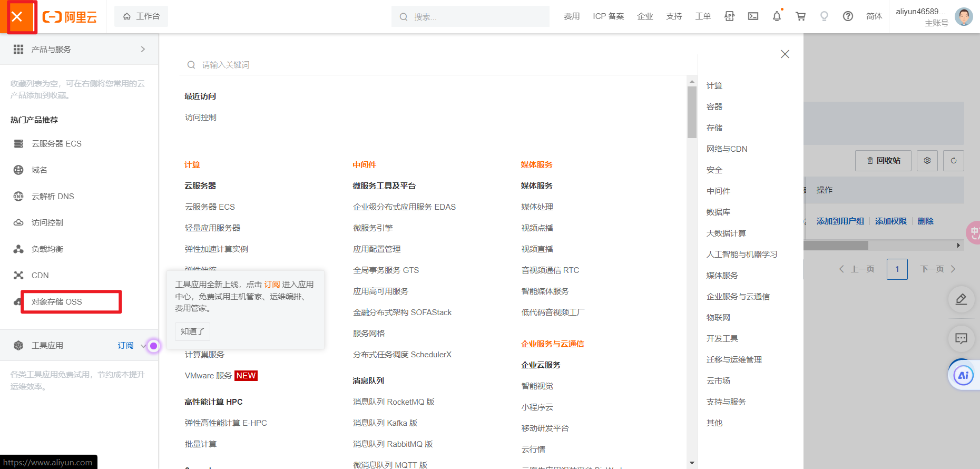The width and height of the screenshot is (980, 469).
Task: Open the table settings gear icon
Action: pyautogui.click(x=927, y=160)
